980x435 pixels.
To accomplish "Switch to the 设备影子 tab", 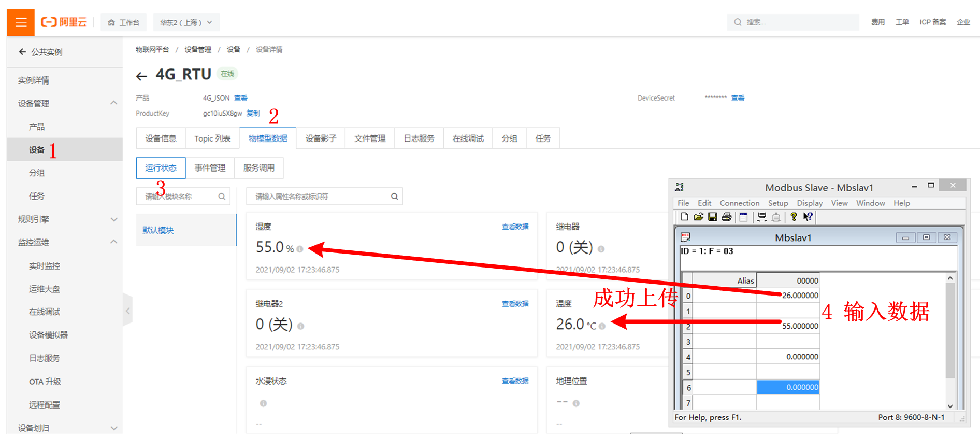I will pos(321,138).
